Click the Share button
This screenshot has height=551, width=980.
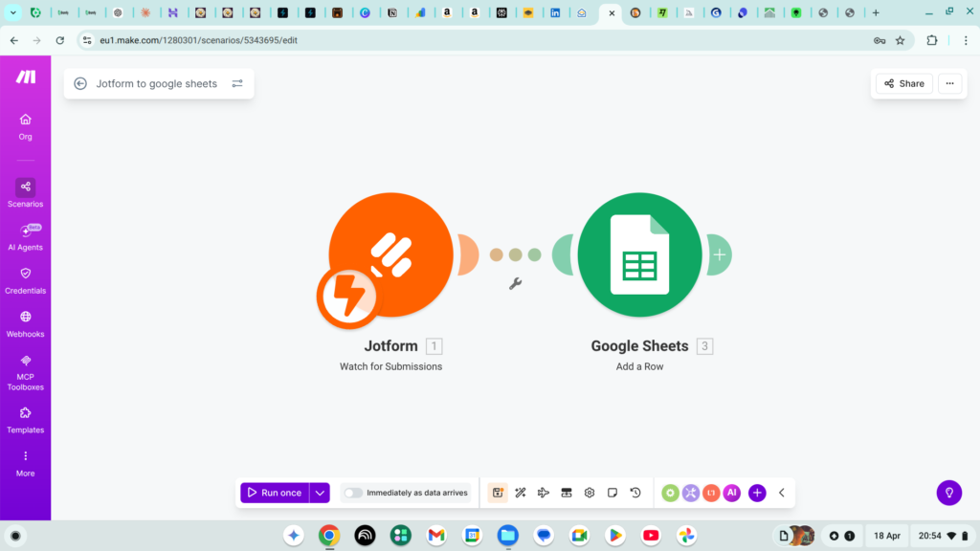click(903, 84)
